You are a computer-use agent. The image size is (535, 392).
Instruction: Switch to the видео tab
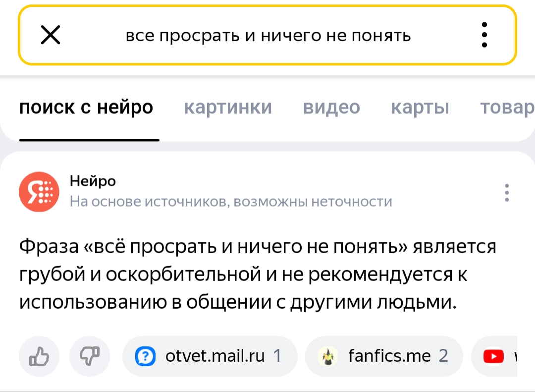click(331, 107)
